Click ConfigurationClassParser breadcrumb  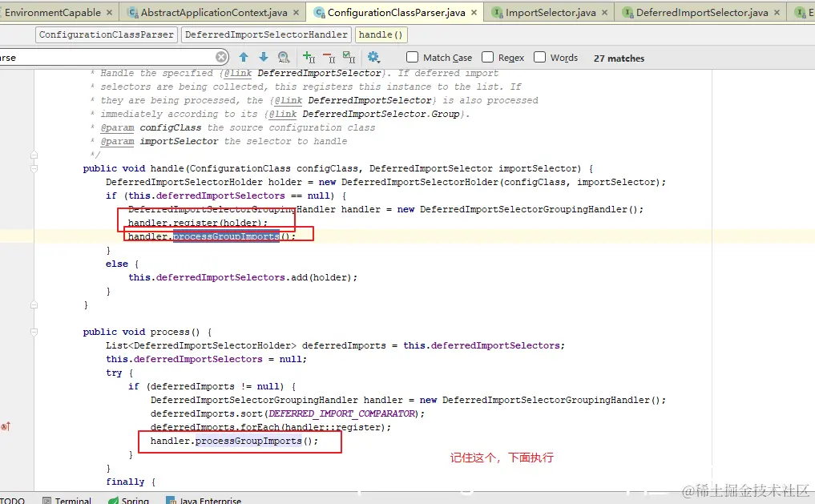[x=107, y=34]
